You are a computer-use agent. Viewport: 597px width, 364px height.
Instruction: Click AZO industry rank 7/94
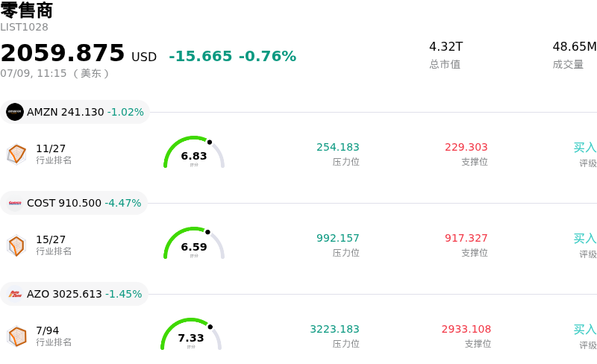click(48, 330)
